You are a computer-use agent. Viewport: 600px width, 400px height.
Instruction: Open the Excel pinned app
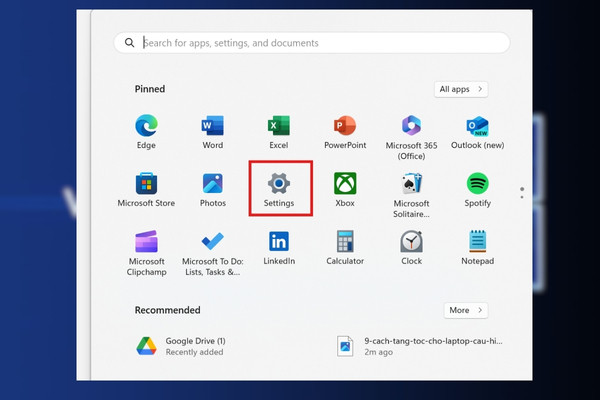click(279, 125)
